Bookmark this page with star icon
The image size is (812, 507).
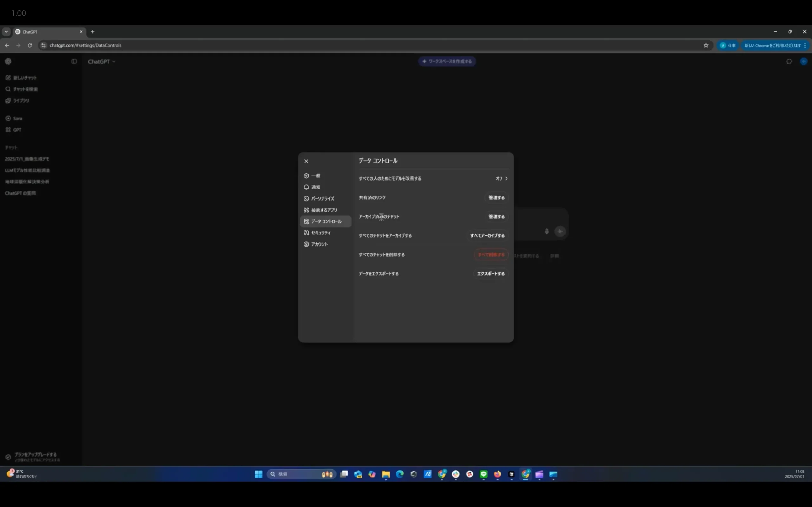(706, 45)
